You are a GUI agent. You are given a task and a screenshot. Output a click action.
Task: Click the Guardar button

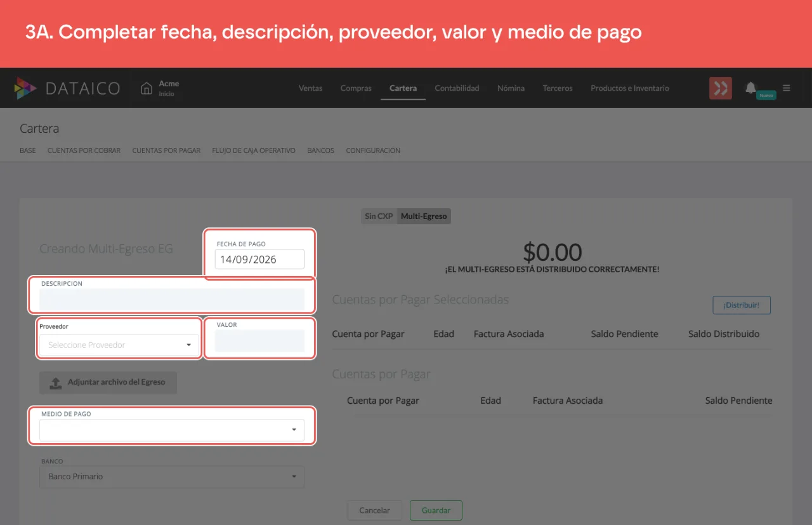436,510
